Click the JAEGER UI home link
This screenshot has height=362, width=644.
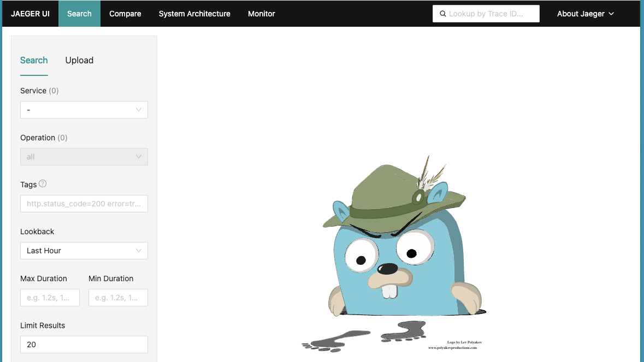coord(31,14)
